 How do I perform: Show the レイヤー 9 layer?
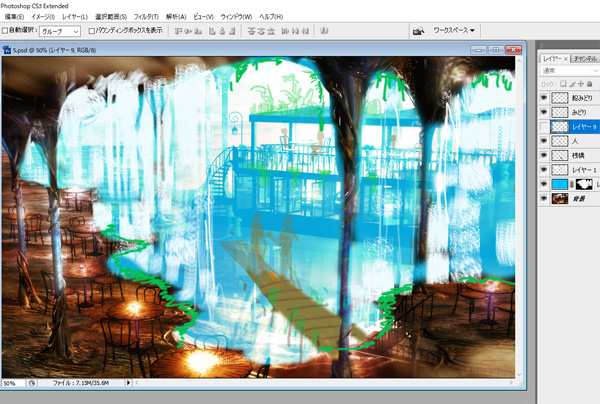coord(544,127)
